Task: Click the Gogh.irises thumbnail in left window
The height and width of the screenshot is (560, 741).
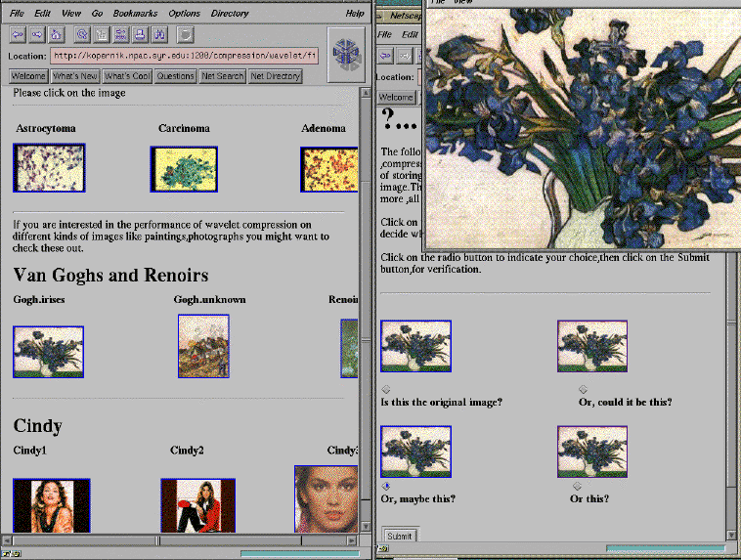Action: (49, 352)
